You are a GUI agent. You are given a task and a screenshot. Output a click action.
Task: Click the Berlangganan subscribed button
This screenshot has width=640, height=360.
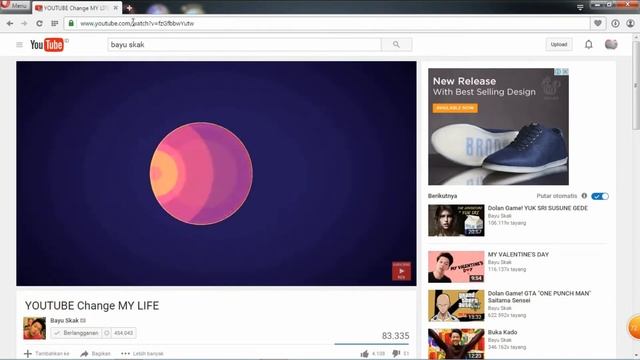[x=76, y=333]
